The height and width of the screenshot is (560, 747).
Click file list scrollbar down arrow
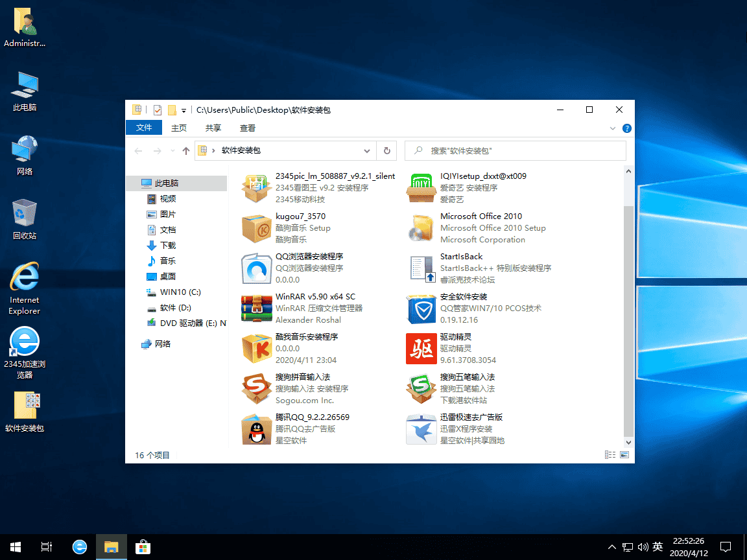[x=628, y=442]
